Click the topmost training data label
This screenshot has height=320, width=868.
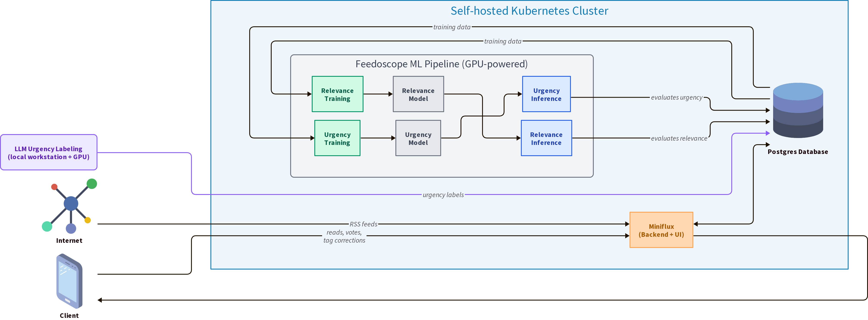point(451,27)
